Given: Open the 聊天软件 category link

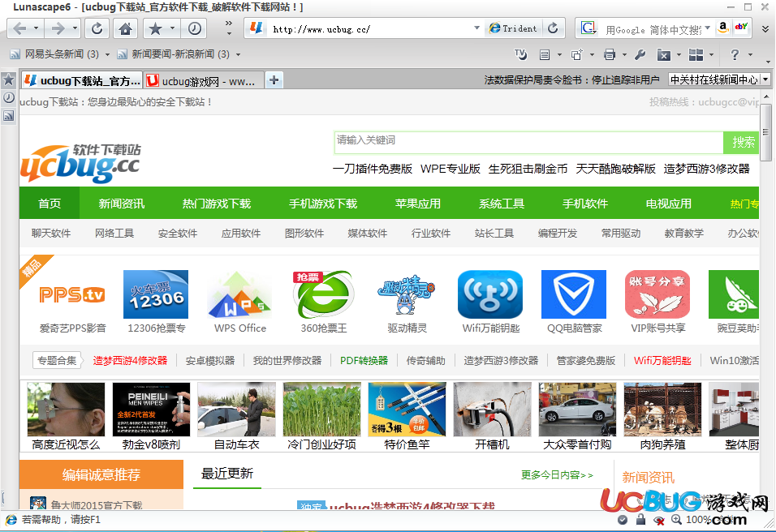Looking at the screenshot, I should [51, 234].
